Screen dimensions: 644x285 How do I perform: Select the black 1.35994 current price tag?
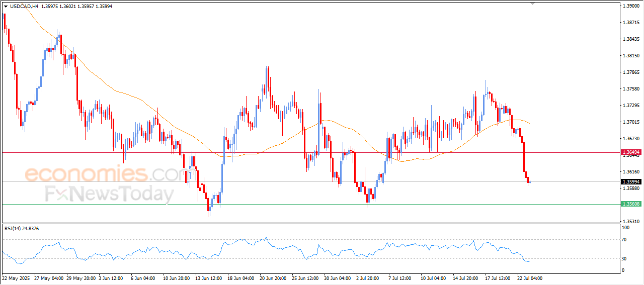[x=631, y=181]
